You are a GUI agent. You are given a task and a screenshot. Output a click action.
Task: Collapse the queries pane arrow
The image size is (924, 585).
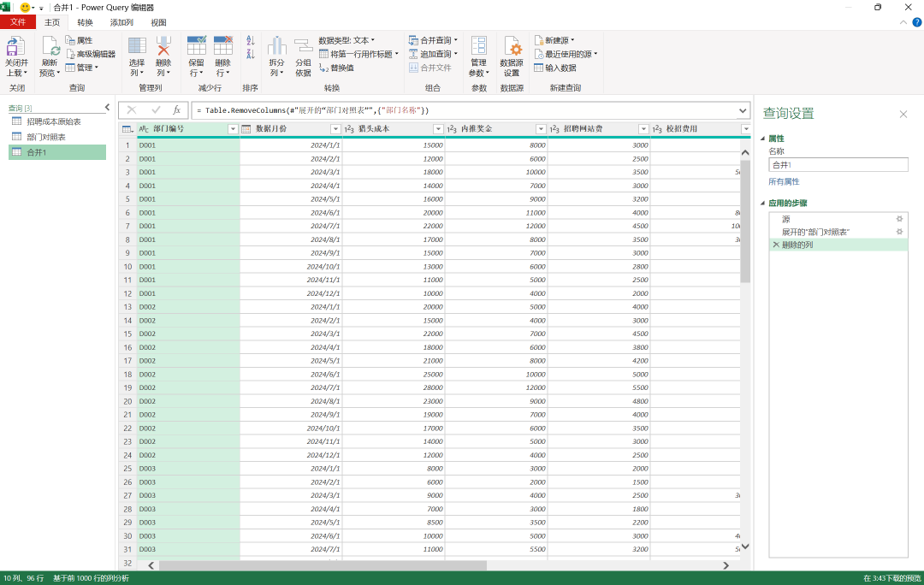[x=107, y=107]
